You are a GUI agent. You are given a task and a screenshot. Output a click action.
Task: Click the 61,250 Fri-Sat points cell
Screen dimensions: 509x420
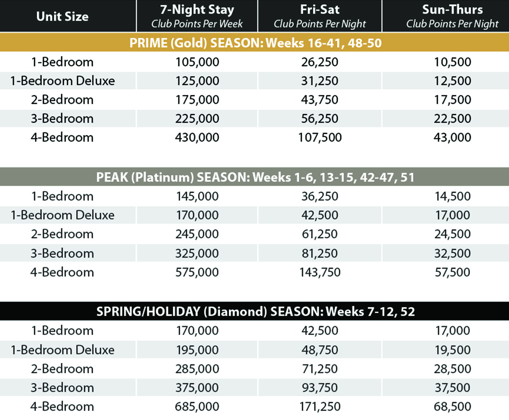click(320, 234)
